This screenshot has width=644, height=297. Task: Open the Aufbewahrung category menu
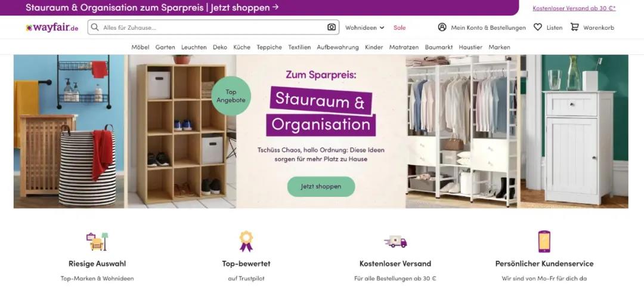(x=338, y=47)
